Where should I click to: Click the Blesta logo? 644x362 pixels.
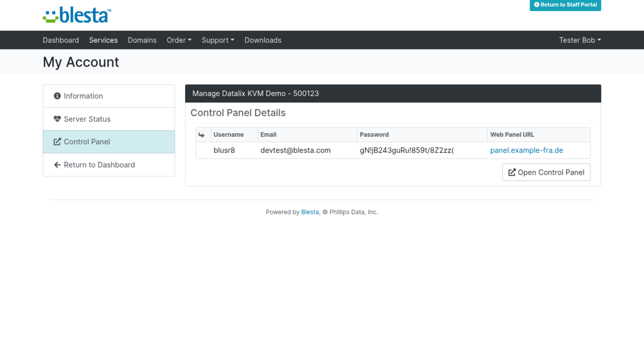tap(77, 15)
